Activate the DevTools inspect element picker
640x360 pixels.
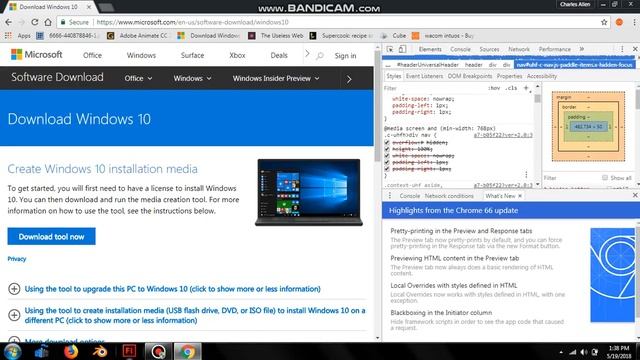coord(390,49)
